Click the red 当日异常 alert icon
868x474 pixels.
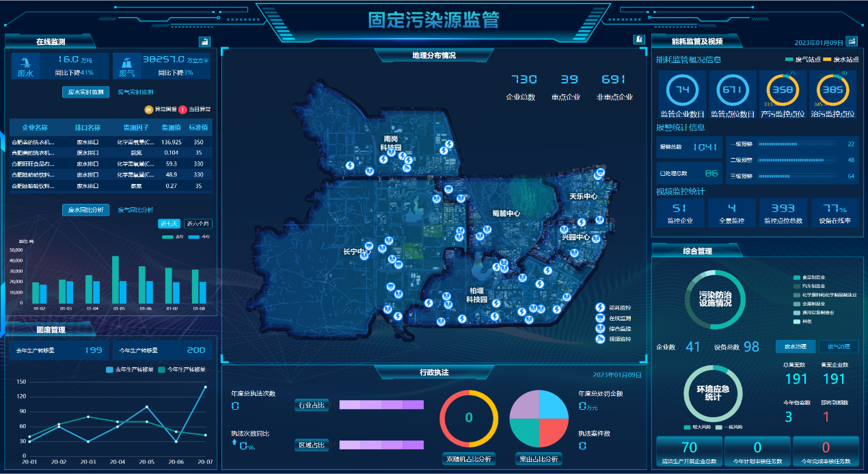pyautogui.click(x=182, y=109)
